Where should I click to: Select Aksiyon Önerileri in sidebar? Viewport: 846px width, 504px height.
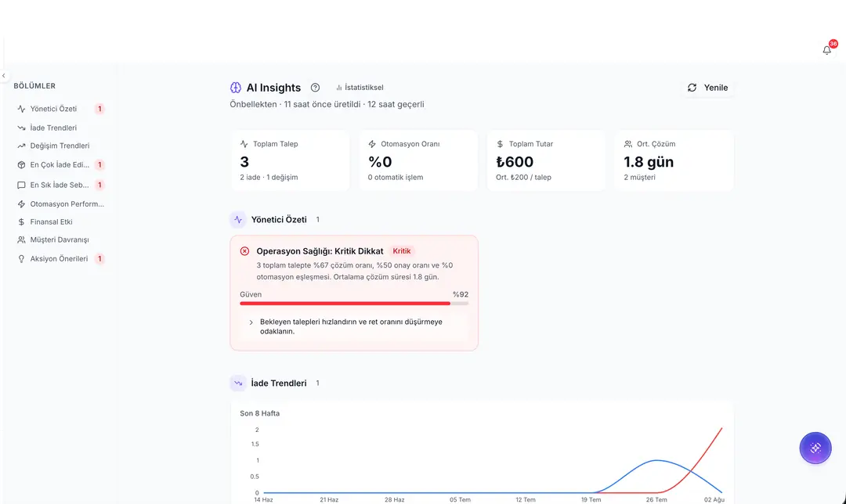[x=60, y=259]
